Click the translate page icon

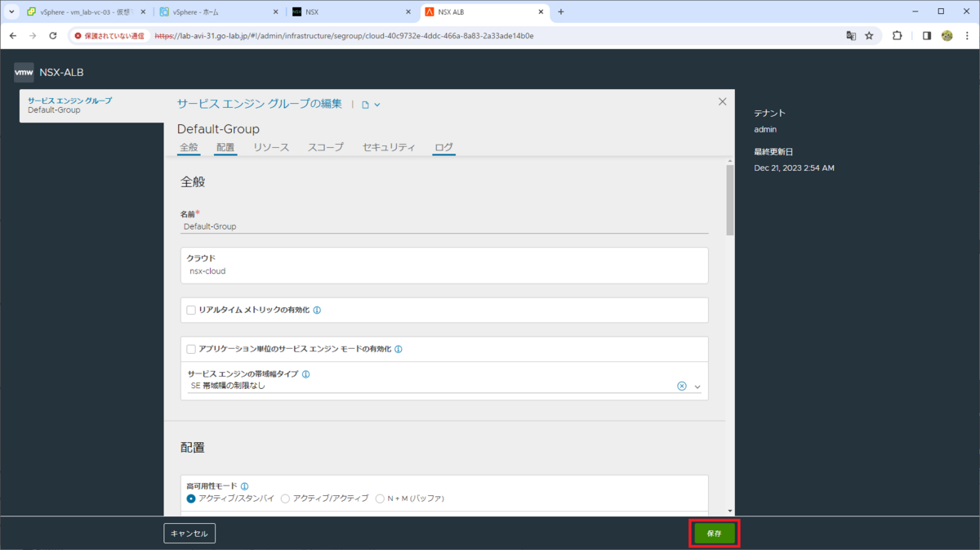click(851, 36)
